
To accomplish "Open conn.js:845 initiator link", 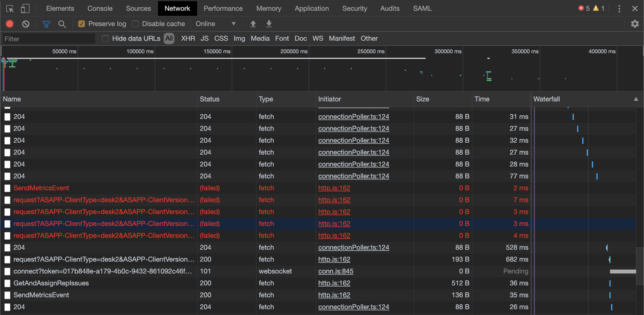I will coord(336,272).
